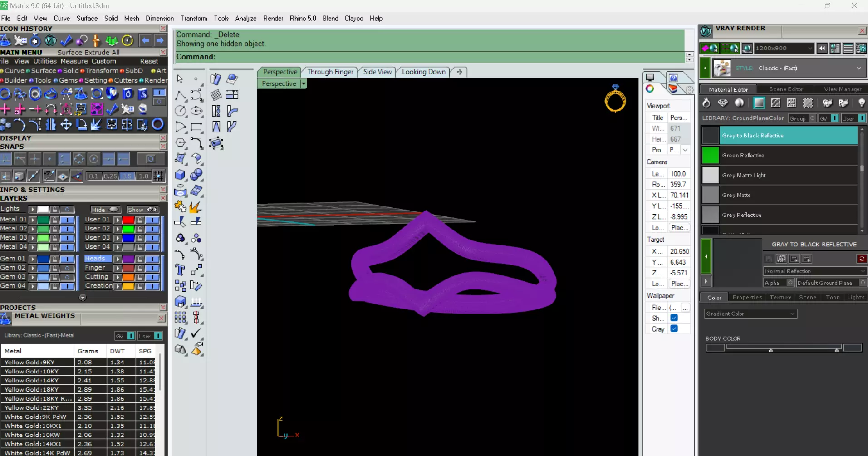Toggle visibility of Metal 01 layer
Viewport: 868px width, 456px height.
point(67,220)
